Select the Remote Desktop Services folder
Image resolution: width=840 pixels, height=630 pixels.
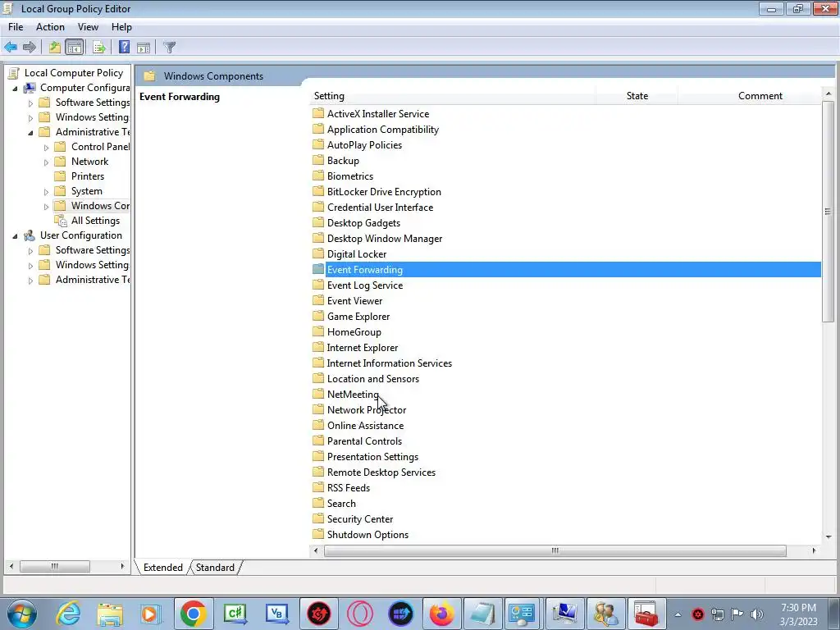pyautogui.click(x=381, y=472)
